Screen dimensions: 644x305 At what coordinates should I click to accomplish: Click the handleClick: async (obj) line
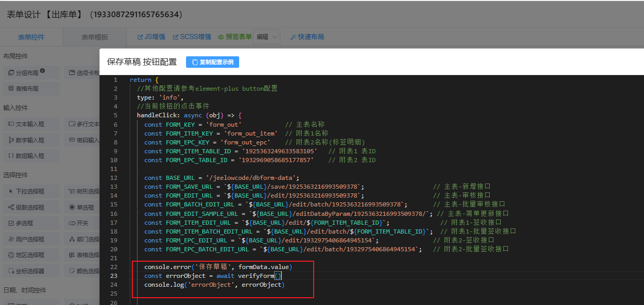point(189,115)
